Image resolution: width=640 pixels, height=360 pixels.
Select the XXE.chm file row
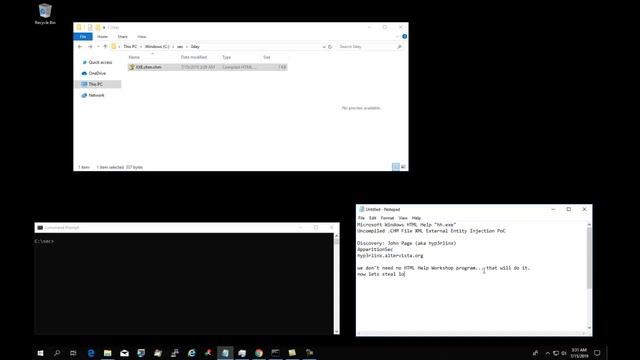(207, 67)
